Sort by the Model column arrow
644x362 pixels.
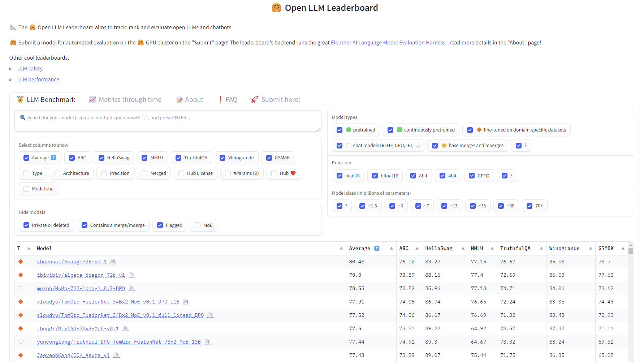pos(341,248)
